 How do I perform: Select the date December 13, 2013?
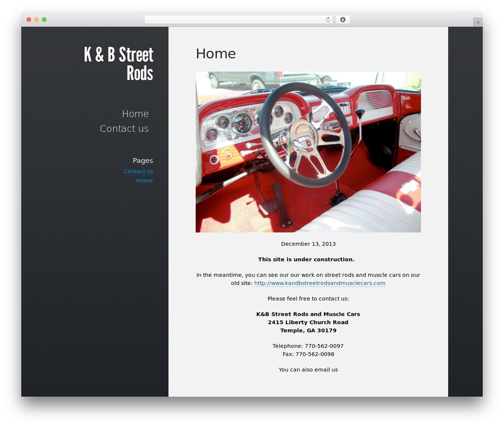(x=308, y=244)
